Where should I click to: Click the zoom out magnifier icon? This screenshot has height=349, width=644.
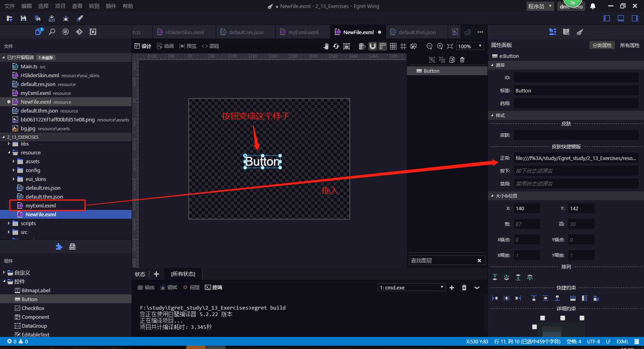tap(429, 46)
